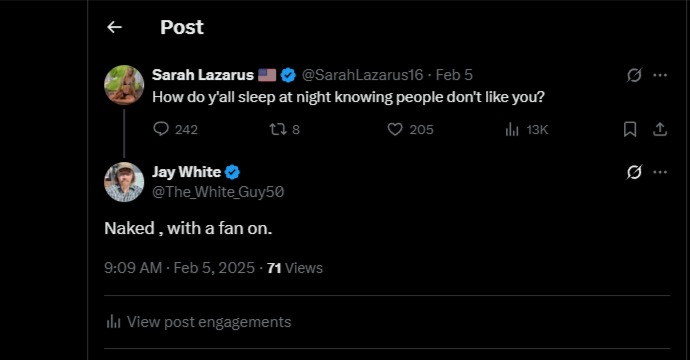Screen dimensions: 690x360
Task: Click 9:09 AM · Feb 5, 2025 timestamp
Action: point(180,268)
